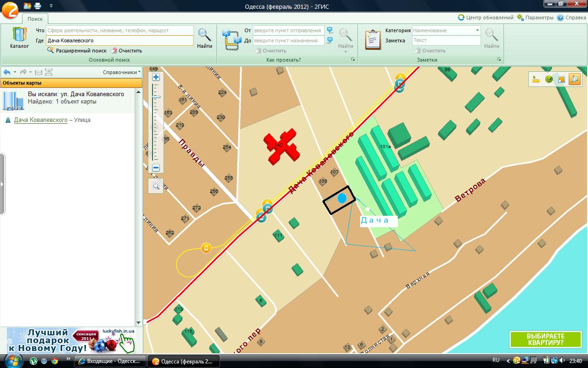Open Расширенный поиск advanced search

pyautogui.click(x=77, y=51)
